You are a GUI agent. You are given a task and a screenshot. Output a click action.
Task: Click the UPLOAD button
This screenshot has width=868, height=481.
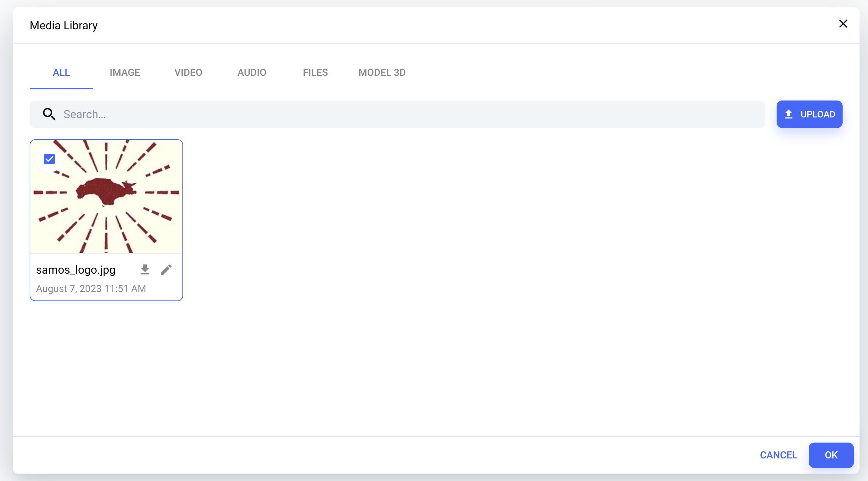809,114
